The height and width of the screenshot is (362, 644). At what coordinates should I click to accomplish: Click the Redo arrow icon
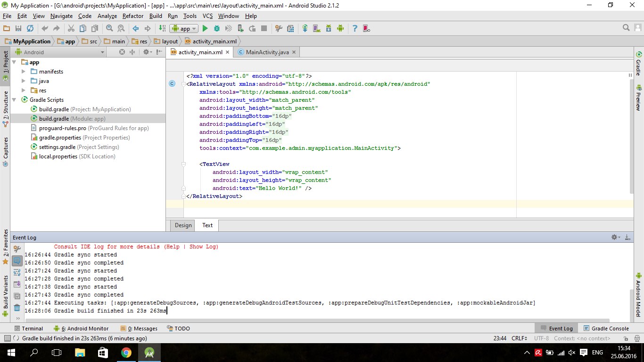[x=56, y=28]
